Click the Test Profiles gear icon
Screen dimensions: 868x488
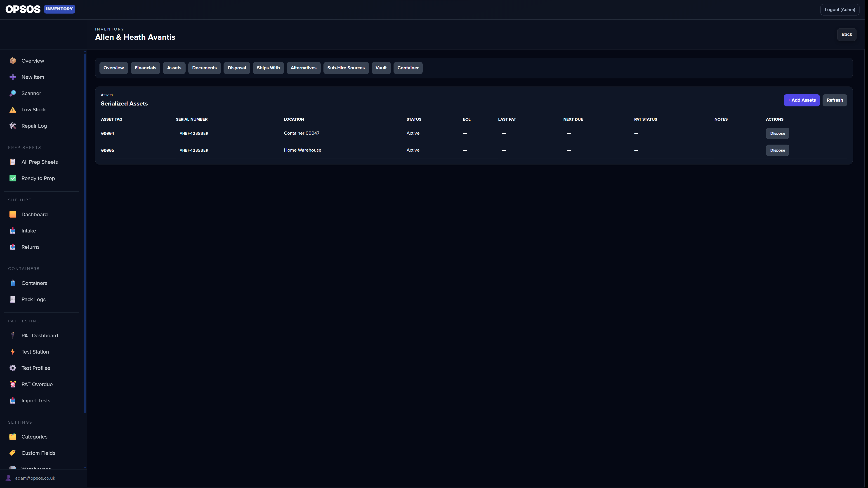tap(12, 368)
